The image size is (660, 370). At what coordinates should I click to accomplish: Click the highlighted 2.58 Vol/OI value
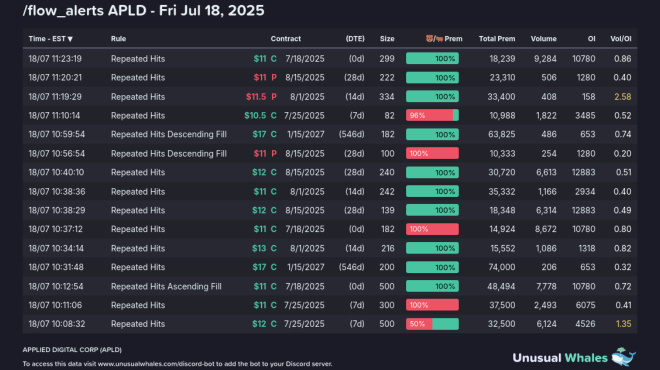point(623,97)
